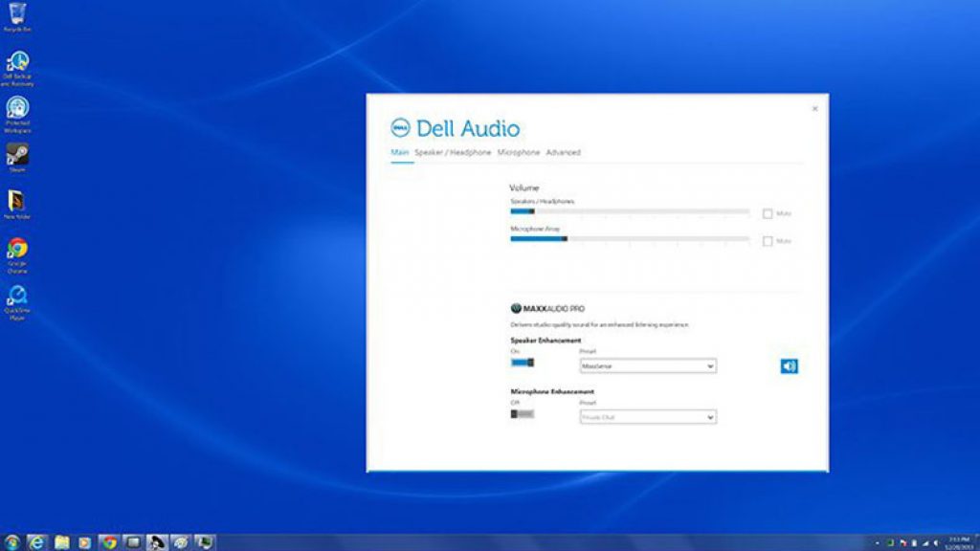Open the Recycle Bin desktop icon
Viewport: 980px width, 551px height.
(x=17, y=17)
